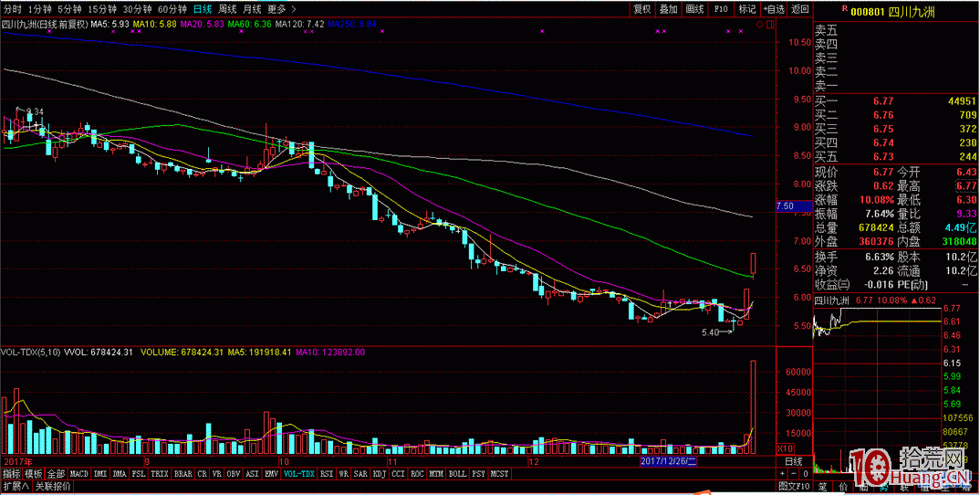This screenshot has width=980, height=495.
Task: Zoom out chart with minus button
Action: [x=795, y=474]
